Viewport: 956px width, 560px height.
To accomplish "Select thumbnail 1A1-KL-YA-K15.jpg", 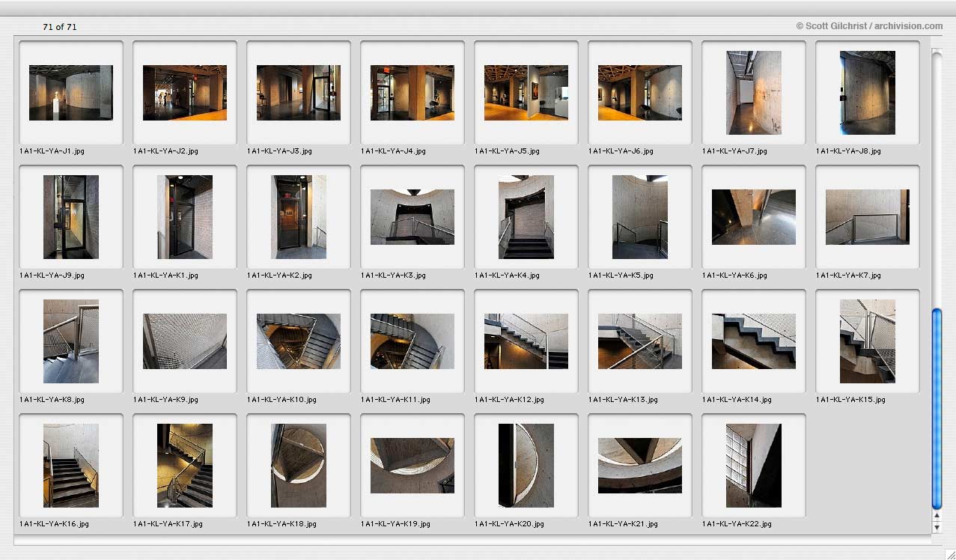I will tap(868, 341).
